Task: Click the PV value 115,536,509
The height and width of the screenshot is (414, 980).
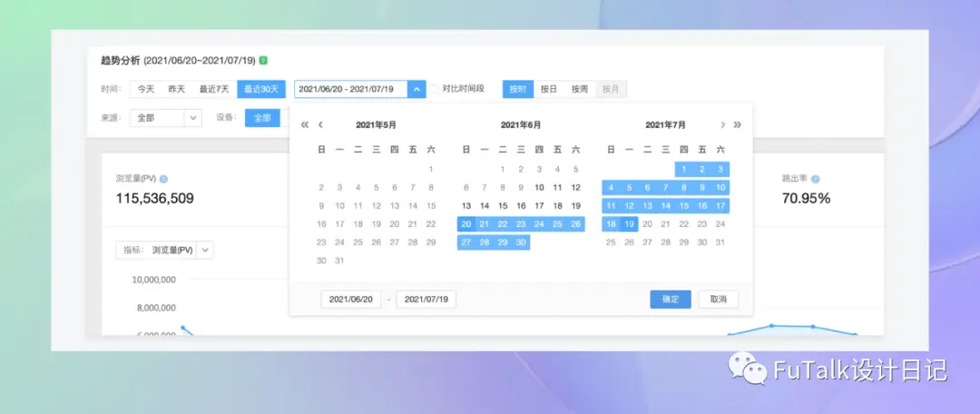Action: coord(155,199)
